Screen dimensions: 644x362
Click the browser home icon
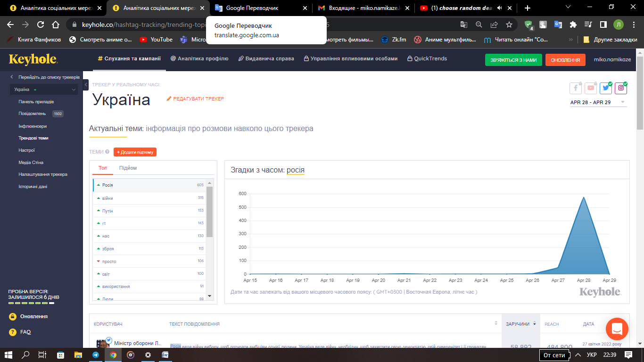tap(56, 25)
